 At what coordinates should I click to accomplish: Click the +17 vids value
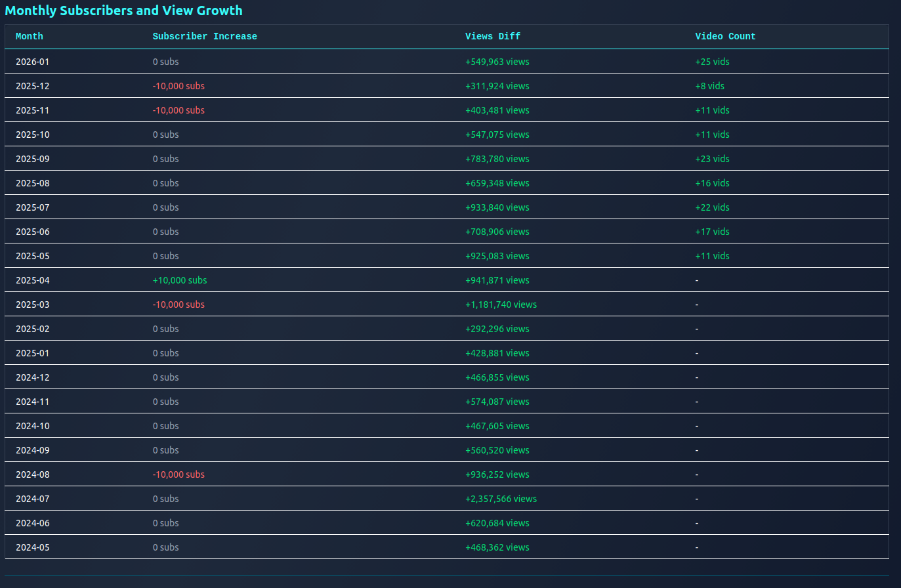click(713, 232)
